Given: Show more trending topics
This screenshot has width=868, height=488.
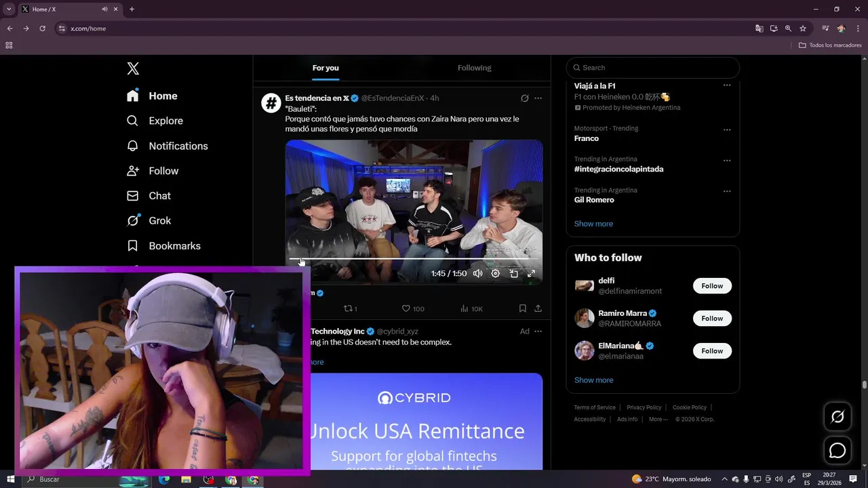Looking at the screenshot, I should pos(593,224).
